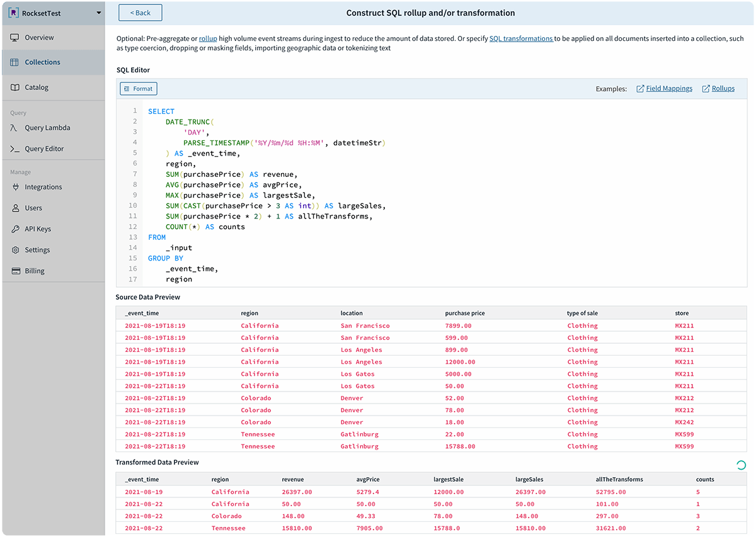Click the Overview monitor icon
The width and height of the screenshot is (756, 537).
[14, 38]
